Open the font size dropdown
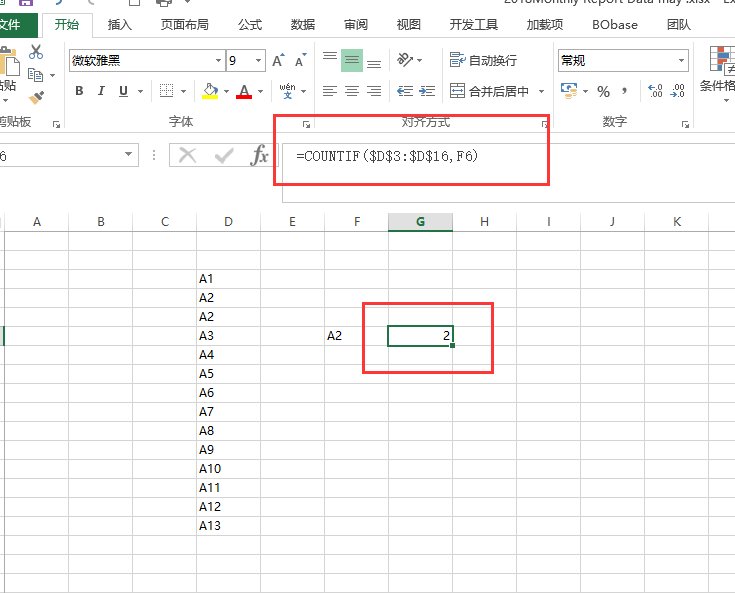The image size is (735, 593). 258,60
